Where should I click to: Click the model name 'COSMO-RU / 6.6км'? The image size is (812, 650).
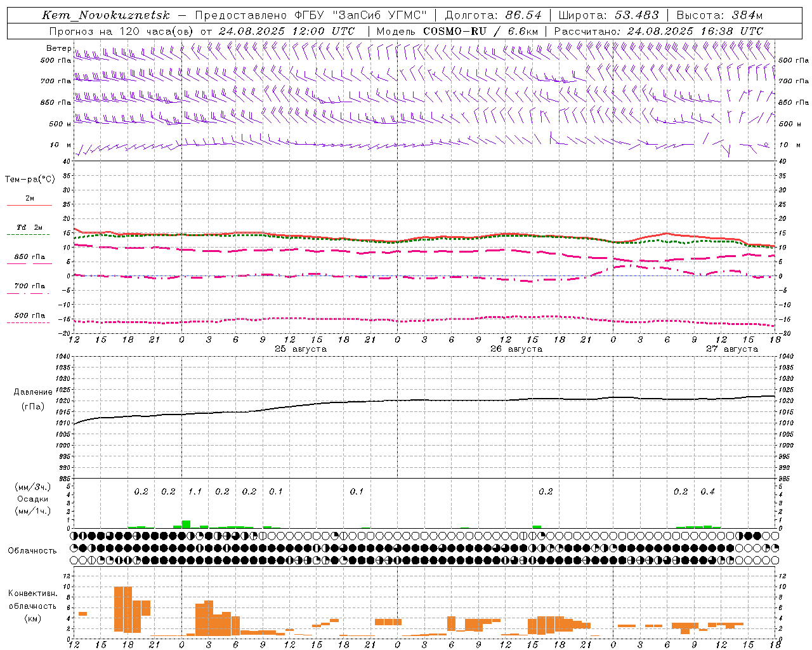[481, 31]
